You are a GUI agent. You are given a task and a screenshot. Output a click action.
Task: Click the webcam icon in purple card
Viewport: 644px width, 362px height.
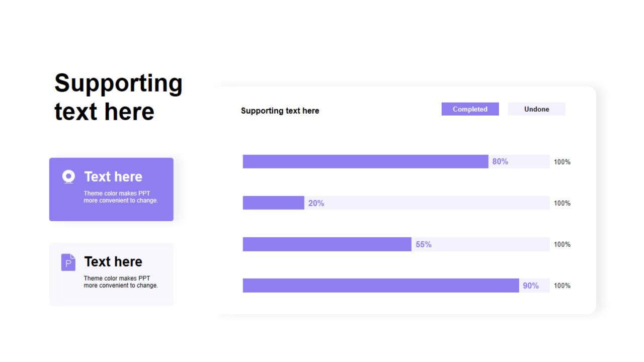68,176
